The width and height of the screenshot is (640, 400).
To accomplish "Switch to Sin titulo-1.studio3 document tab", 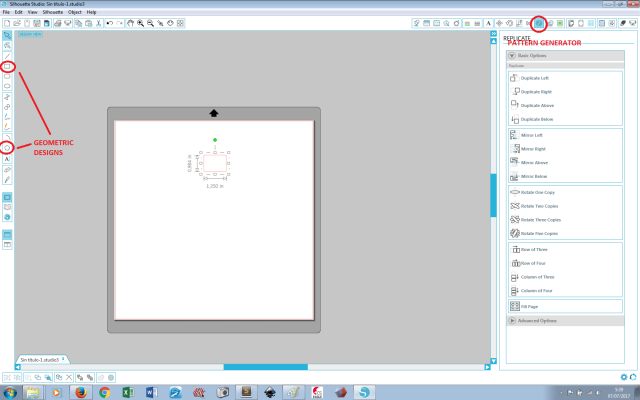I will pyautogui.click(x=41, y=360).
